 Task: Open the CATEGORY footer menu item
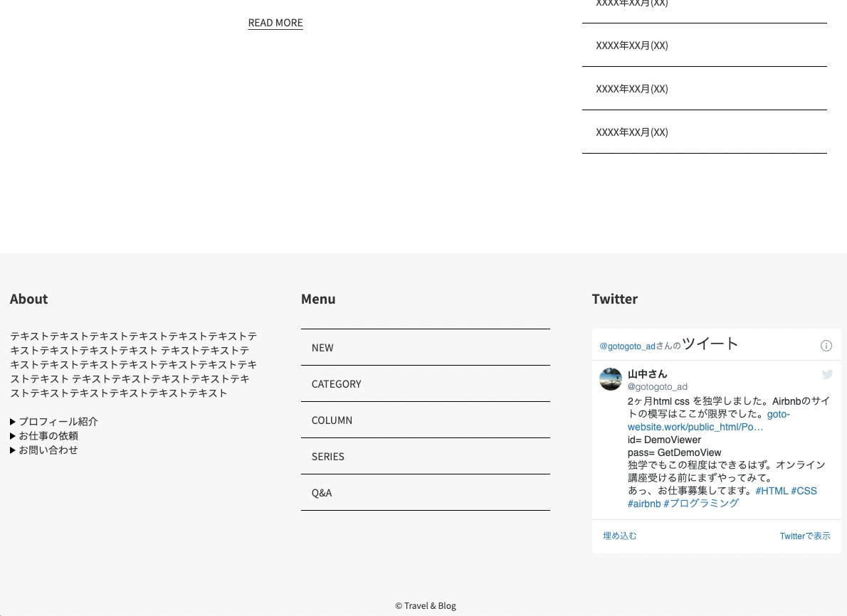[x=425, y=384]
